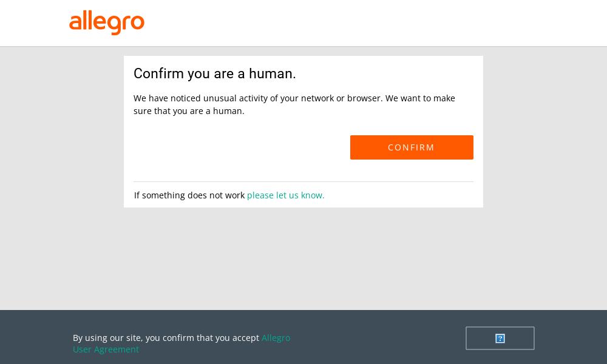Image resolution: width=607 pixels, height=364 pixels.
Task: Click the 'If something does not work' text
Action: [189, 195]
